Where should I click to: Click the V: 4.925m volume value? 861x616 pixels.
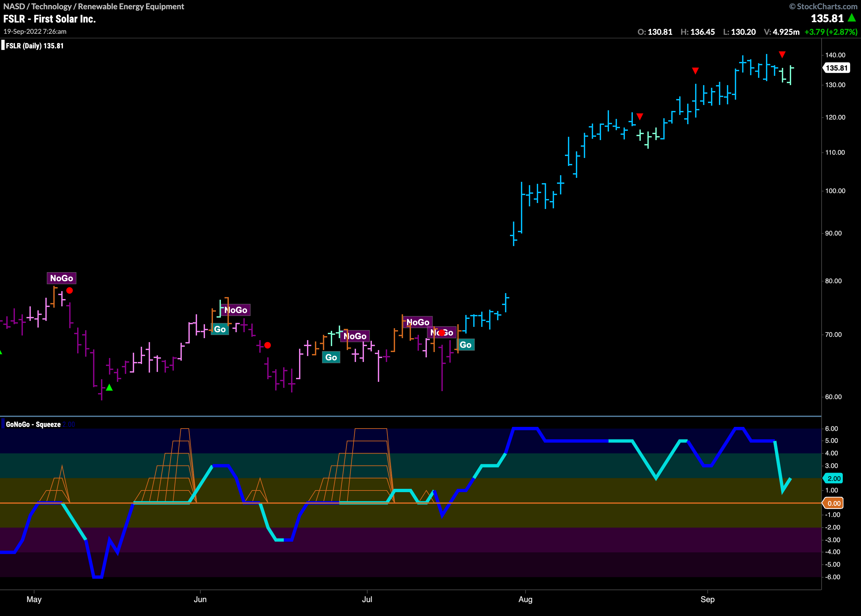[781, 32]
